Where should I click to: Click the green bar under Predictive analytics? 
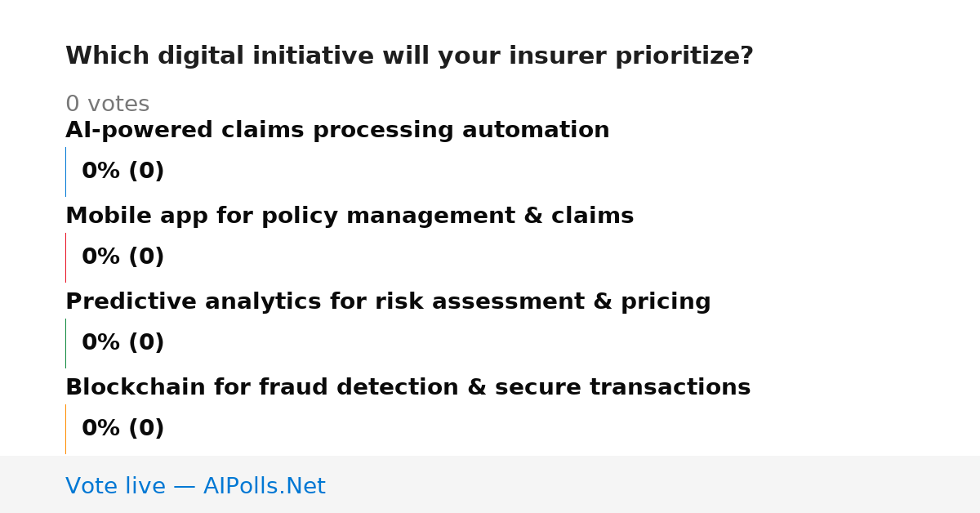(x=66, y=343)
